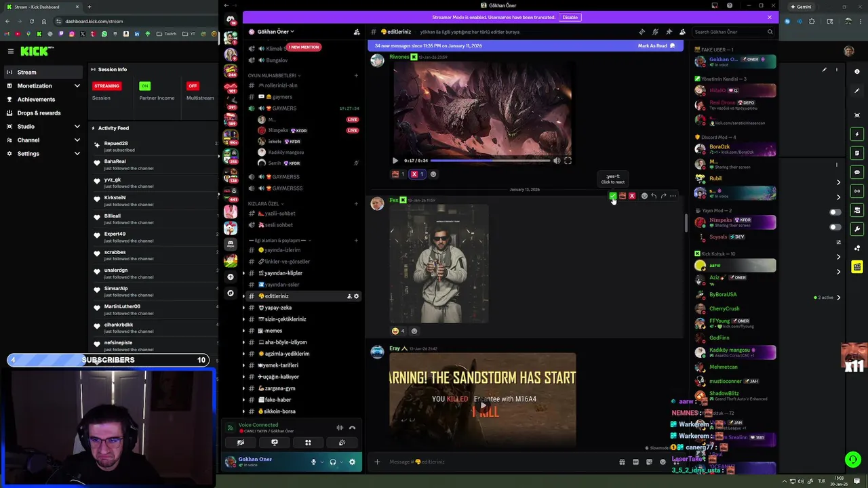Open input device dropdown next to microphone
Image resolution: width=868 pixels, height=488 pixels.
[321, 462]
